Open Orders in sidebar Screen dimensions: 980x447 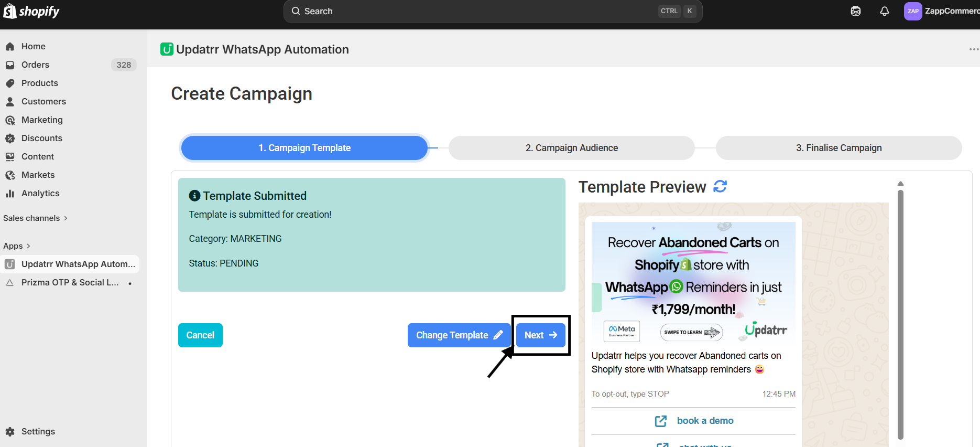pos(35,65)
